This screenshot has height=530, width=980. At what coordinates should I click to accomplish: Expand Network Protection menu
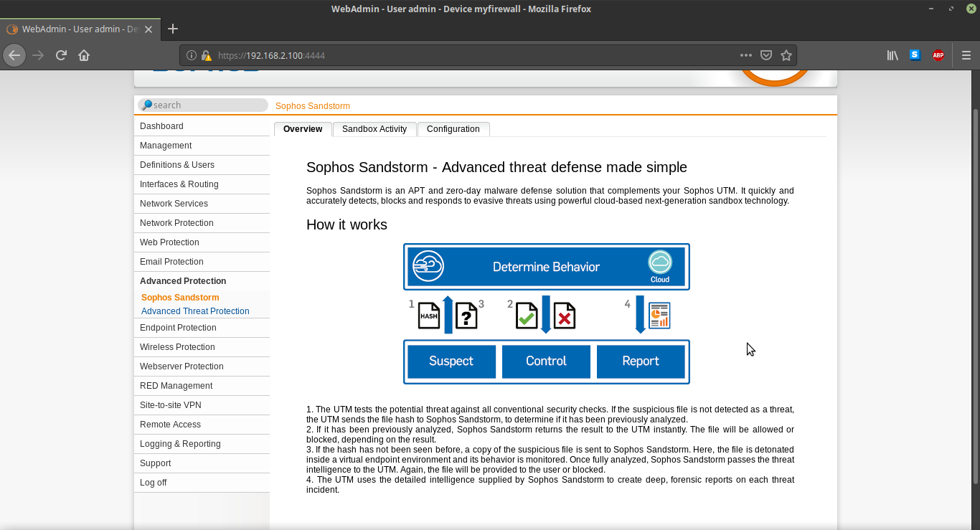click(202, 223)
